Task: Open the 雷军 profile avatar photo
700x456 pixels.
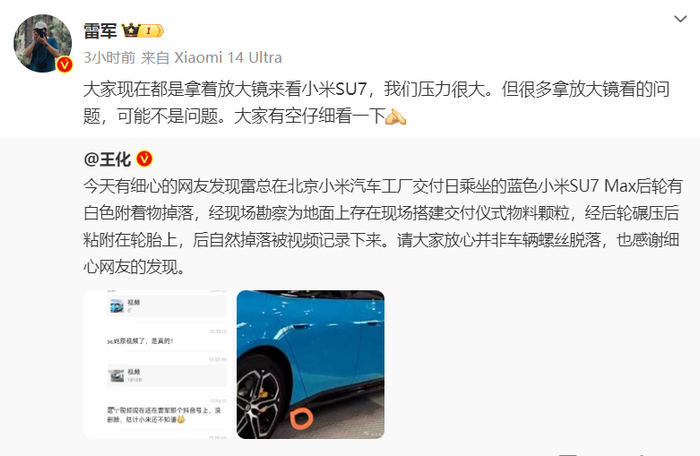Action: (42, 43)
